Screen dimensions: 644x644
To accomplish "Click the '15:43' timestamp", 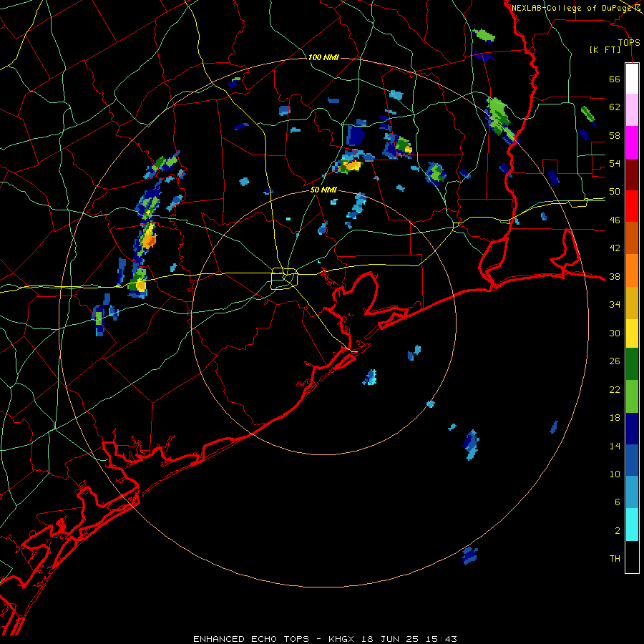I will coord(441,639).
